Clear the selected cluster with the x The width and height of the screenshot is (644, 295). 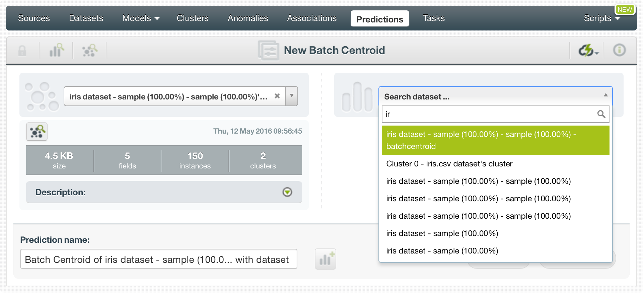pyautogui.click(x=277, y=96)
